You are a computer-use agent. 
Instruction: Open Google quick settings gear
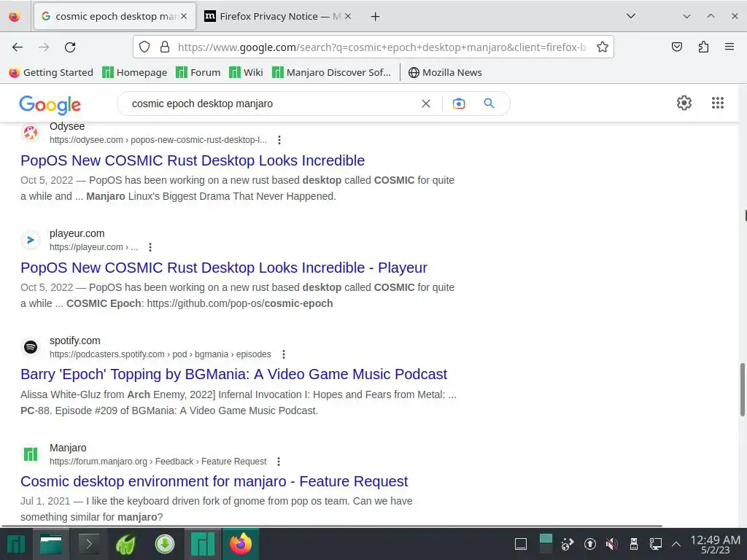coord(684,103)
